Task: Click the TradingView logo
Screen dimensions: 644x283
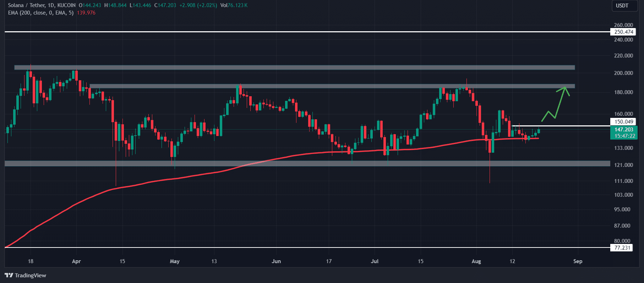Action: (26, 275)
